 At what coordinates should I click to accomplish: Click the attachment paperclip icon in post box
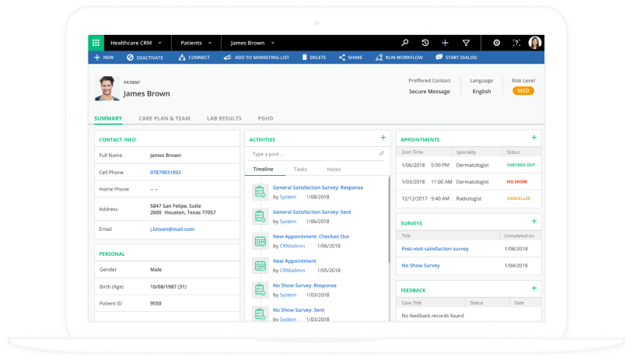(382, 153)
